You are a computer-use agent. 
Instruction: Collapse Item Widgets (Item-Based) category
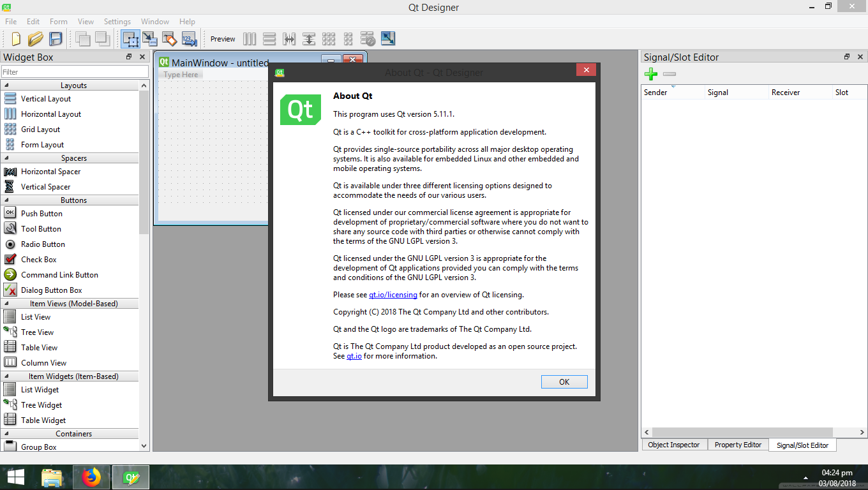click(70, 376)
